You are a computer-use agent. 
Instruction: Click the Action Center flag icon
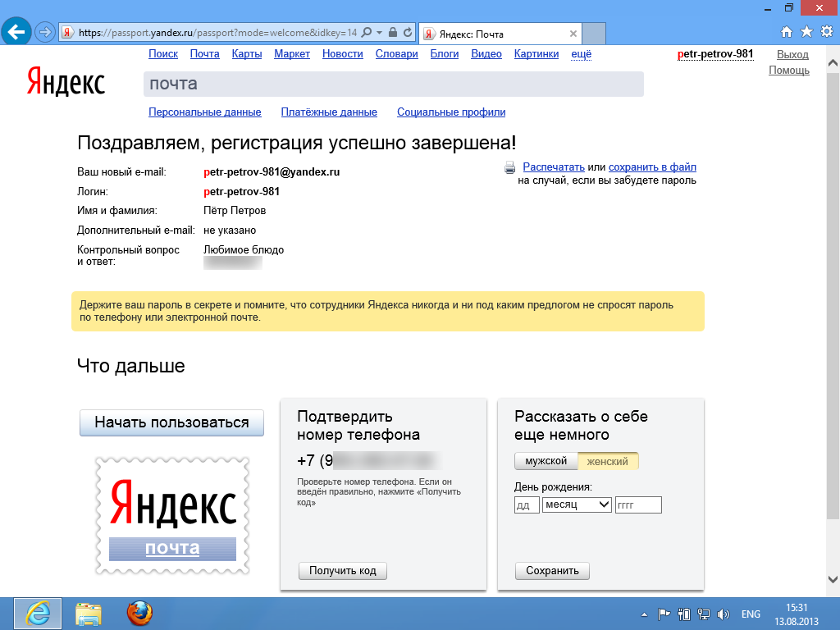[664, 614]
